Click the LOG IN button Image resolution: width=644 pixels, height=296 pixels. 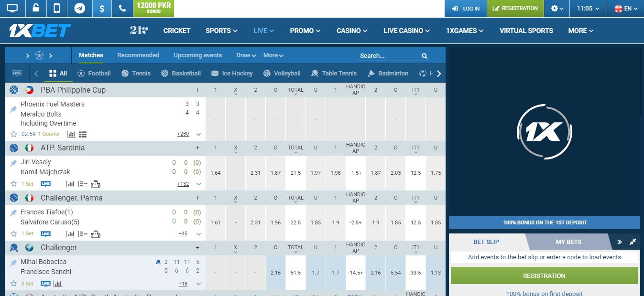[466, 9]
